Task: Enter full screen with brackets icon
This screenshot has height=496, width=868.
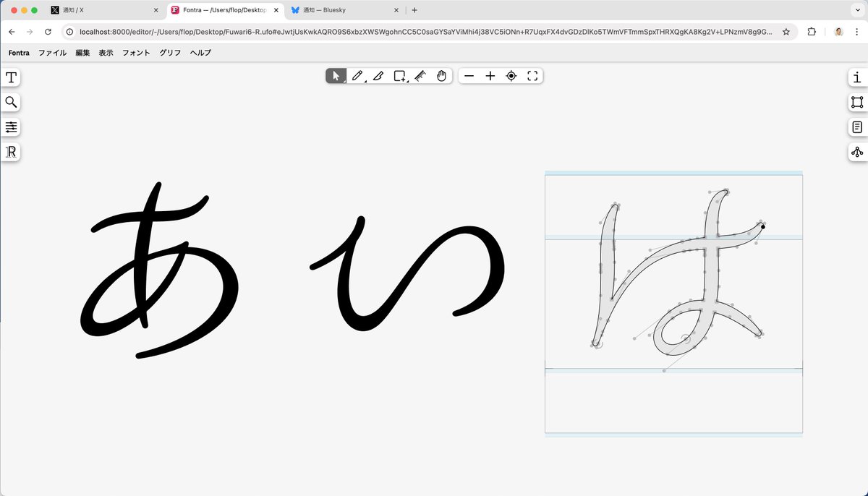Action: (x=532, y=76)
